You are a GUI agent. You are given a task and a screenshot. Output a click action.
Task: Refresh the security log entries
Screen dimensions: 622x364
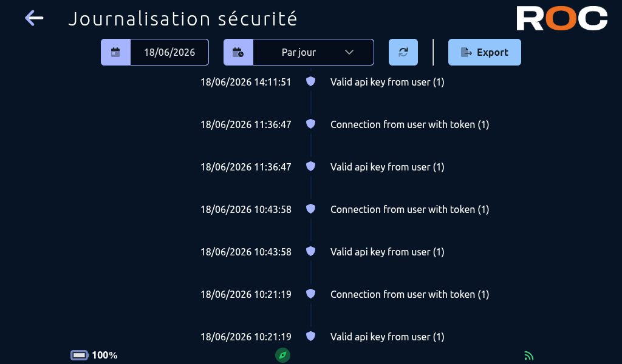(403, 52)
